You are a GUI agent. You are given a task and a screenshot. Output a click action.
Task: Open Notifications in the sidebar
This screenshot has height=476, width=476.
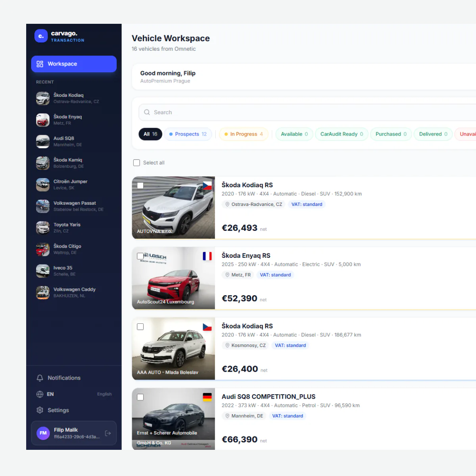point(74,378)
